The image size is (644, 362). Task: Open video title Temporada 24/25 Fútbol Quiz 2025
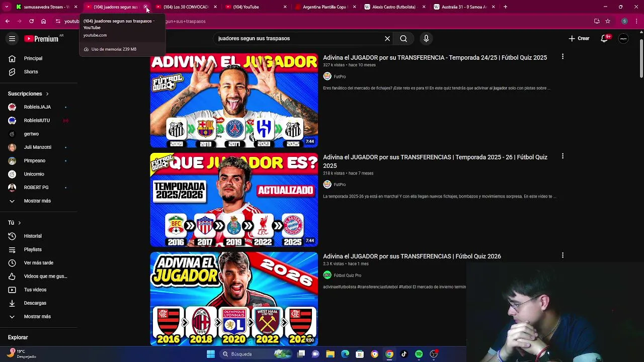435,58
